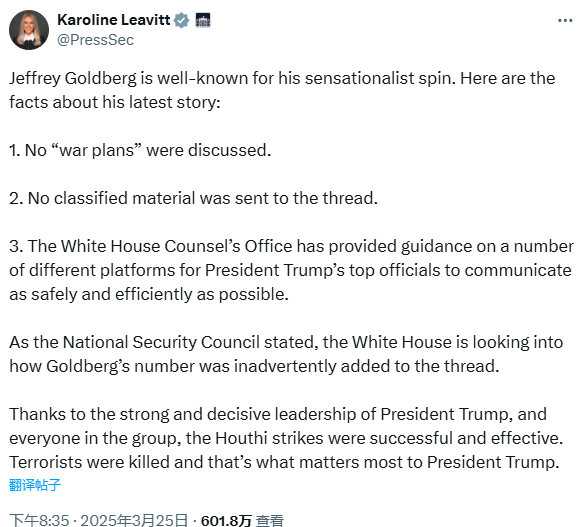Select the opening line mentioning Jeffrey Goldberg

[282, 79]
